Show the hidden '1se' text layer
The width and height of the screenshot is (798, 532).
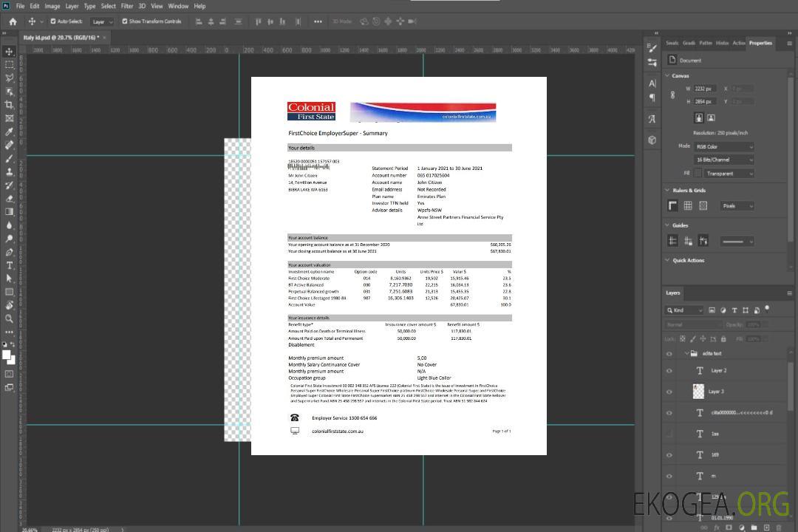(669, 434)
